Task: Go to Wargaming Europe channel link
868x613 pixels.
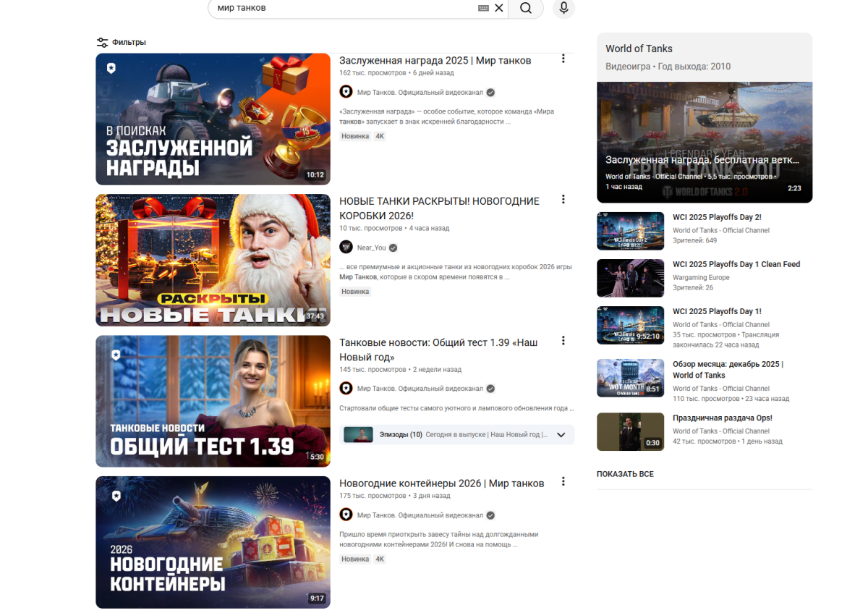Action: [701, 277]
